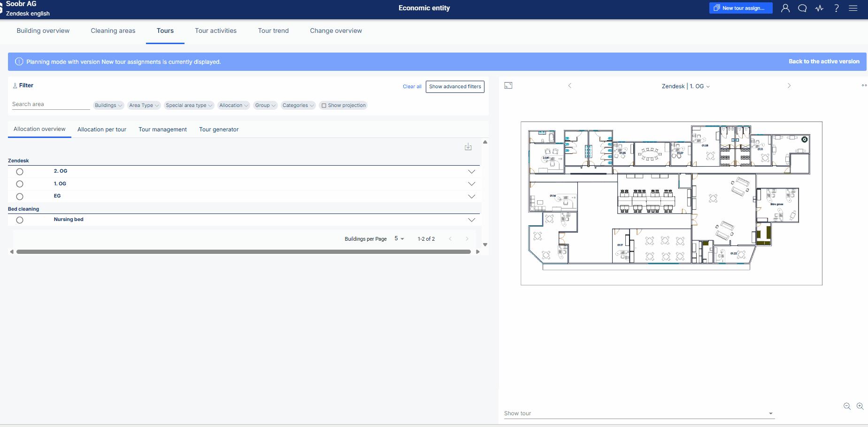Open the Show tour dropdown
868x427 pixels.
coord(638,413)
